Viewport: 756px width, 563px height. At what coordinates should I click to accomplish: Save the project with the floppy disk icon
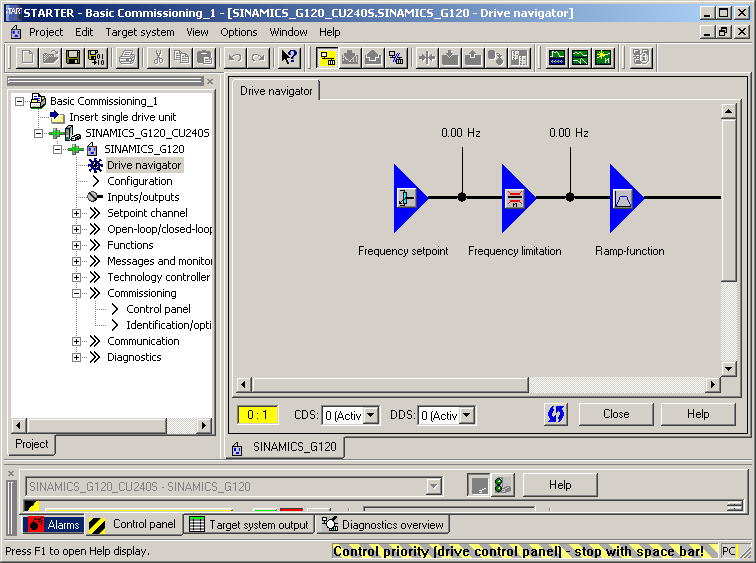(73, 58)
